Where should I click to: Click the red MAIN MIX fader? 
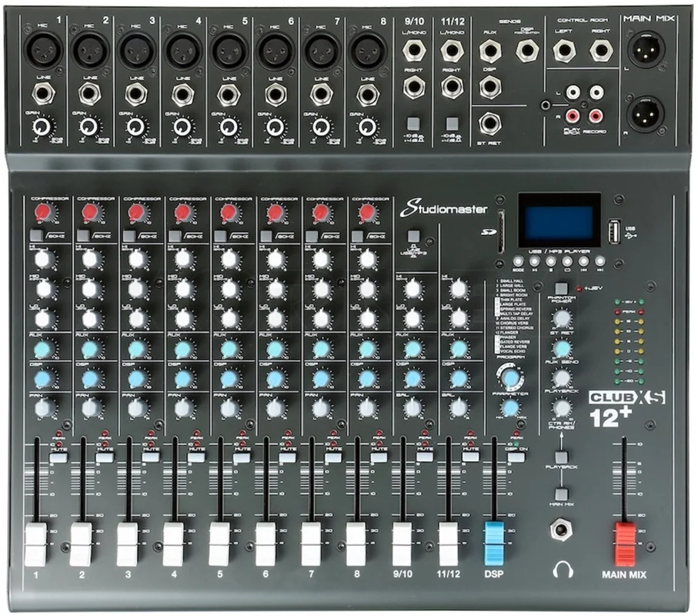tap(625, 544)
